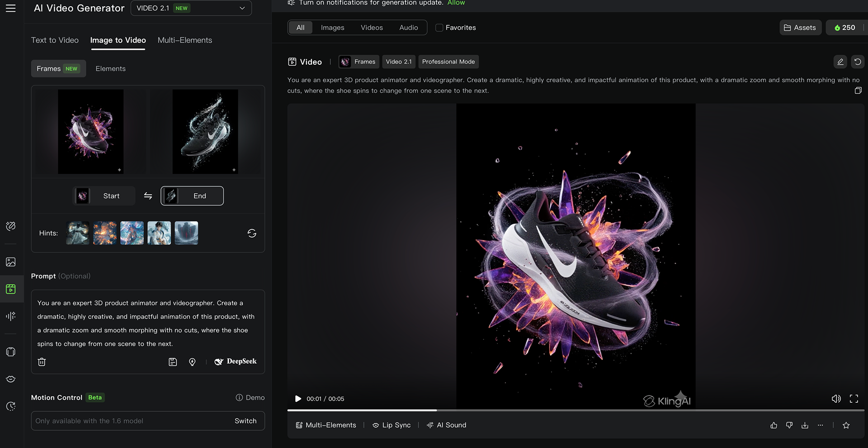This screenshot has height=448, width=868.
Task: Play the generated video
Action: point(298,399)
